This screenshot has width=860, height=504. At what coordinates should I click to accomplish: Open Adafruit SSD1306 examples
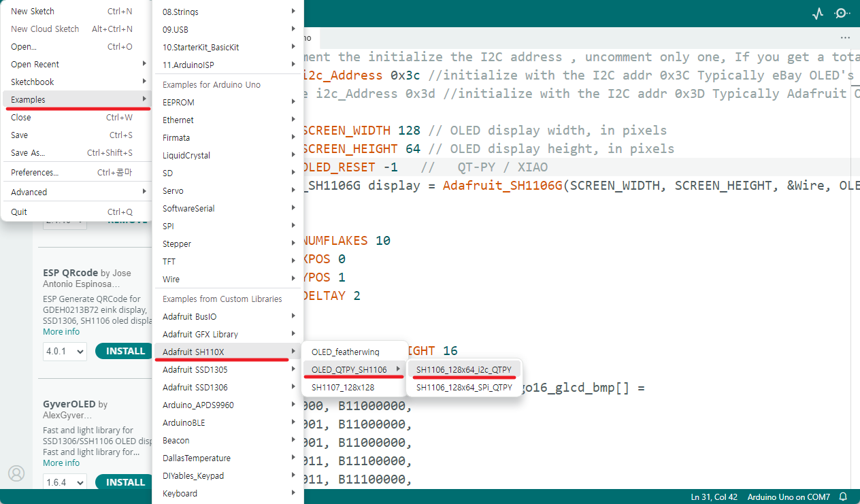[x=228, y=388]
